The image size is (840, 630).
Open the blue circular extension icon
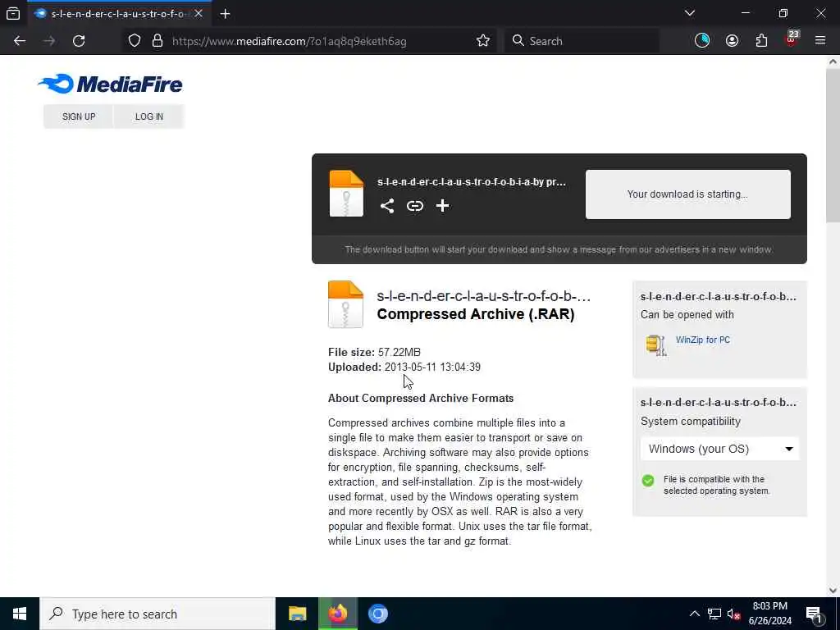click(702, 41)
